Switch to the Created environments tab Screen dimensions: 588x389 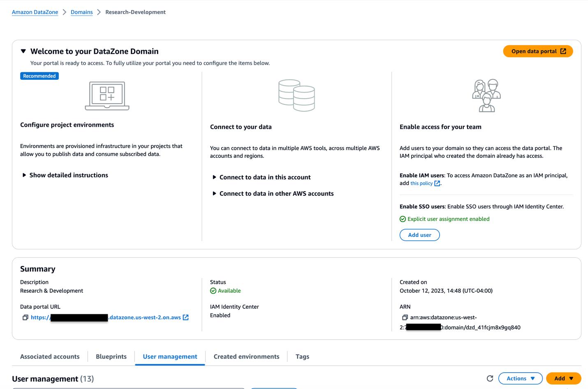[x=246, y=357]
